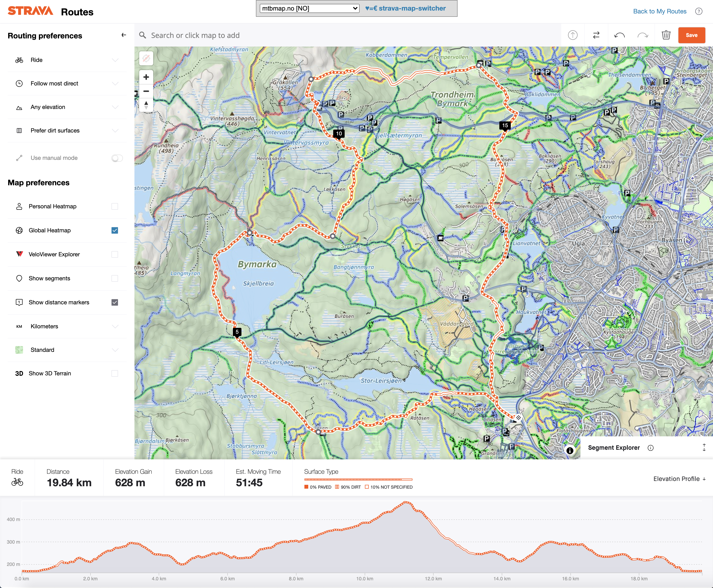The width and height of the screenshot is (713, 588).
Task: Click the VeloViewer Explorer logo icon
Action: pos(19,254)
